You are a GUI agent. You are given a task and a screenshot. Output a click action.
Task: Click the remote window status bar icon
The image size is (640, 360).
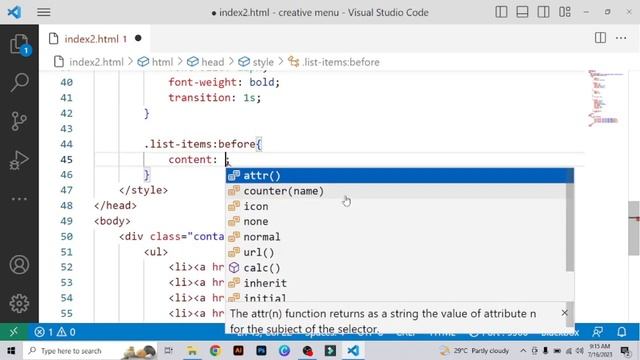click(x=13, y=332)
